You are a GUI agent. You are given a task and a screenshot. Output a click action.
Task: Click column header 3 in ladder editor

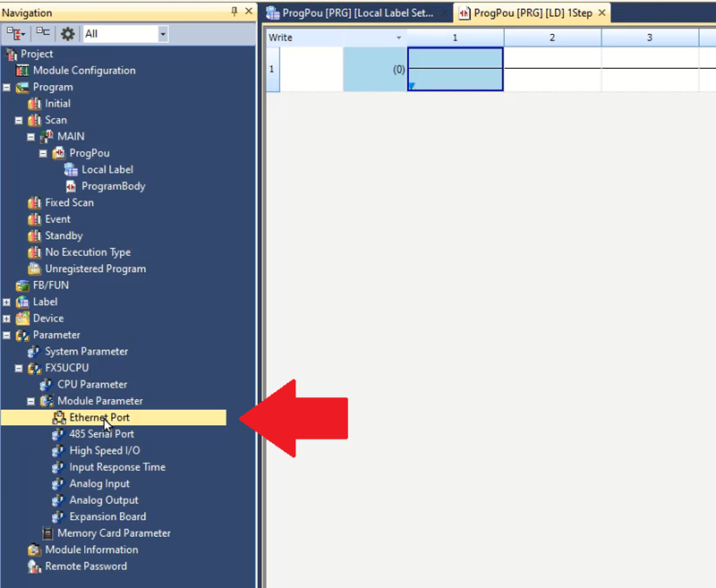[650, 38]
